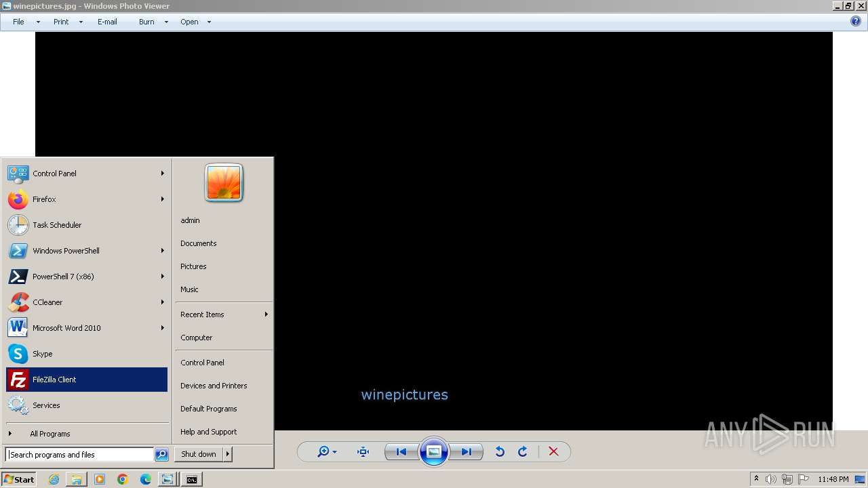Image resolution: width=868 pixels, height=488 pixels.
Task: Click the taskbar clock 11:48 PM
Action: point(833,479)
